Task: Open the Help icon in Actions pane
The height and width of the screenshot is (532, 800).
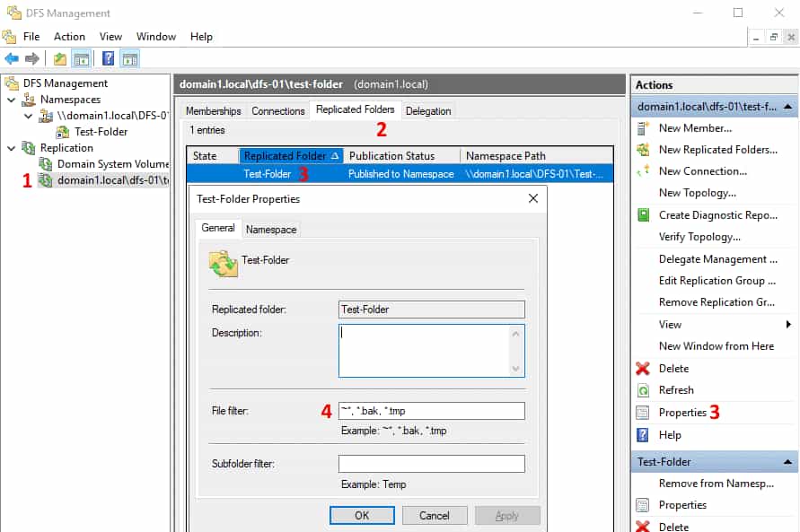Action: coord(643,435)
